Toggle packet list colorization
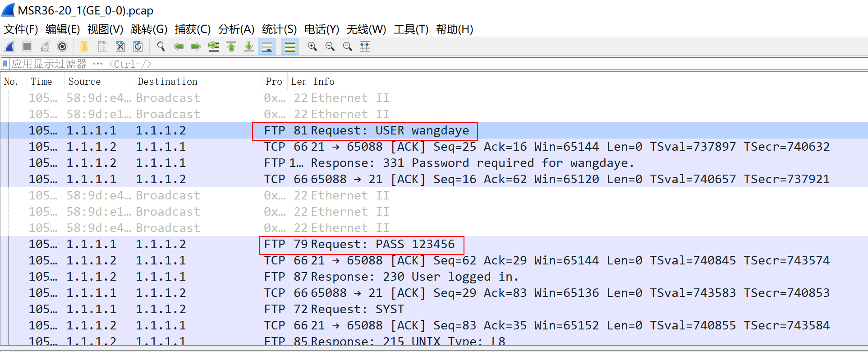The image size is (868, 352). point(290,46)
